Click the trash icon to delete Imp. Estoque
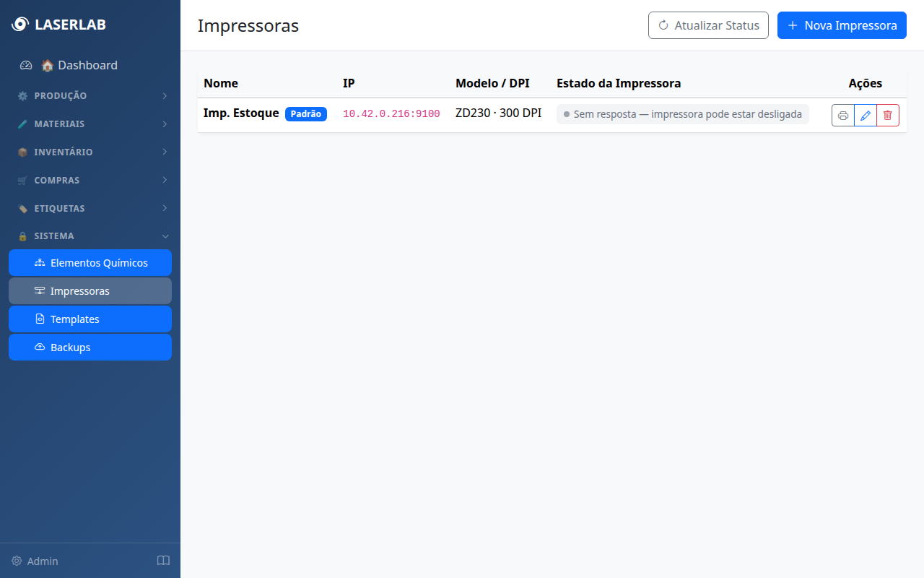The width and height of the screenshot is (924, 578). pos(887,115)
